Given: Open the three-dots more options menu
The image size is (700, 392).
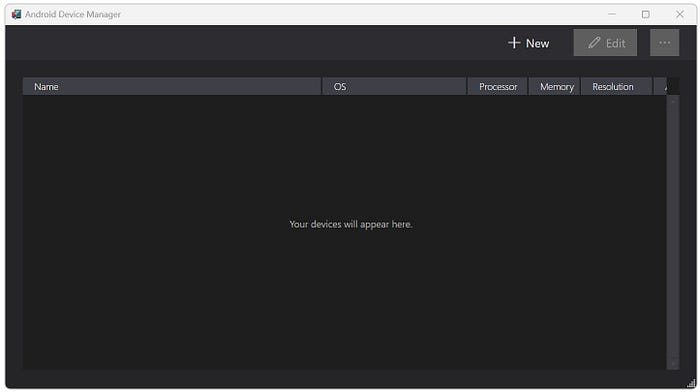Looking at the screenshot, I should pyautogui.click(x=664, y=43).
